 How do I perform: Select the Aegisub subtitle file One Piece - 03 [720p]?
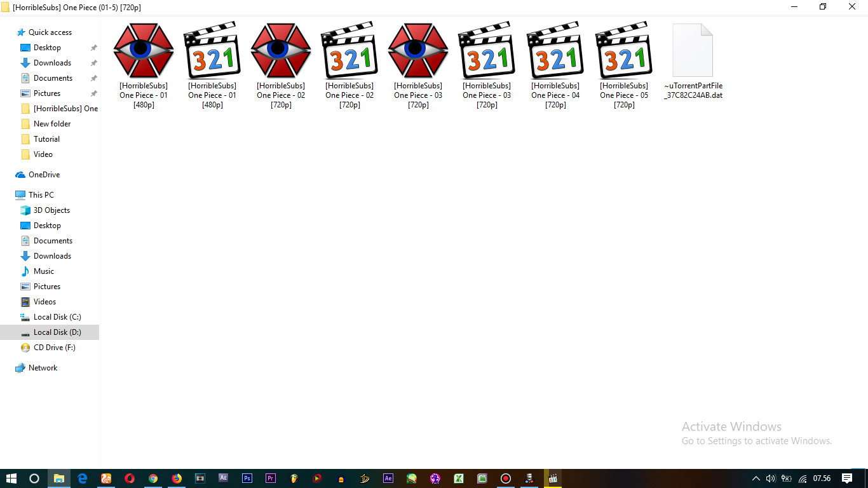click(418, 66)
